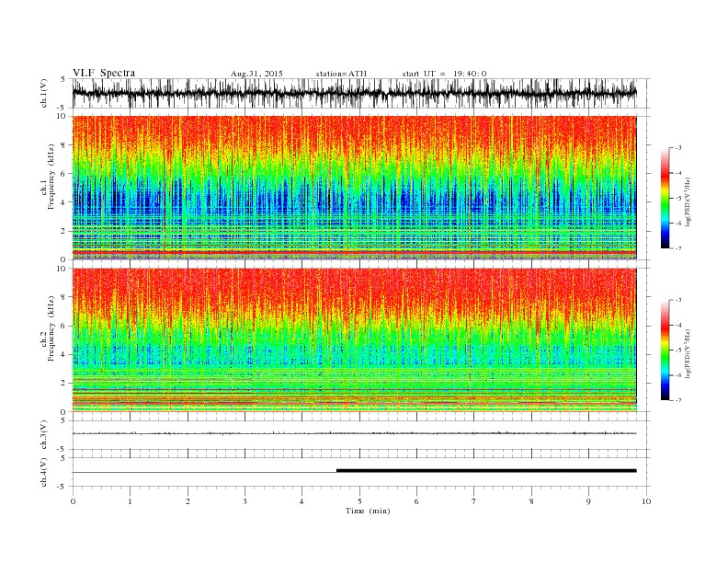Click the date text "Aug.31, 2015"
Image resolution: width=728 pixels, height=563 pixels.
tap(256, 74)
